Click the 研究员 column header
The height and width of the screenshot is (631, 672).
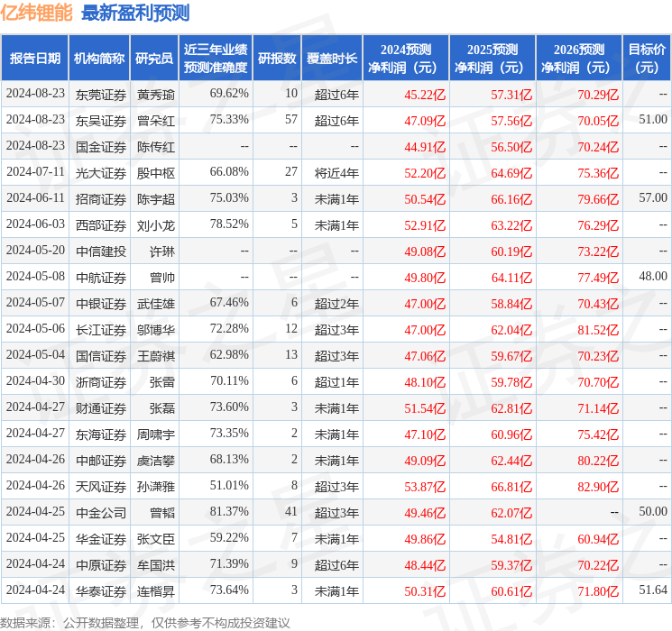tap(154, 59)
